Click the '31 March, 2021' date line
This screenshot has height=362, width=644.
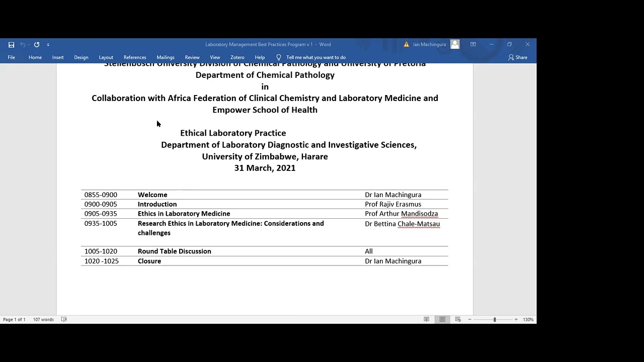pyautogui.click(x=265, y=168)
